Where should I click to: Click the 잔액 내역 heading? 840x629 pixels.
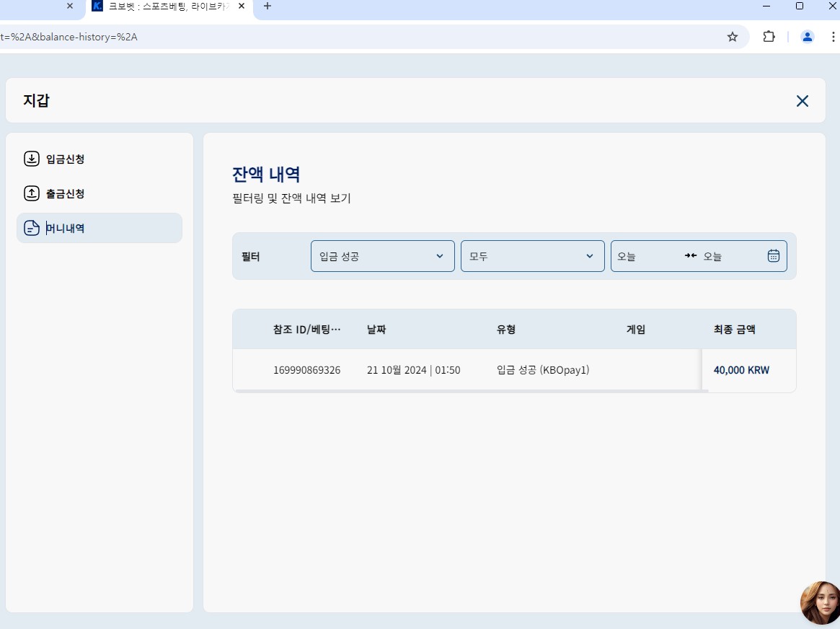pyautogui.click(x=266, y=175)
